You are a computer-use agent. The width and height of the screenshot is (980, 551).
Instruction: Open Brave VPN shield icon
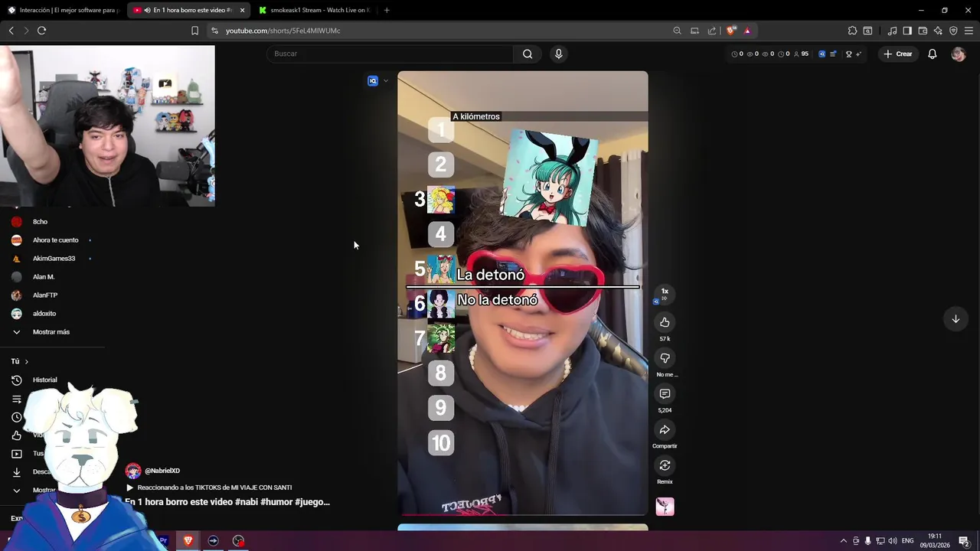pyautogui.click(x=953, y=31)
